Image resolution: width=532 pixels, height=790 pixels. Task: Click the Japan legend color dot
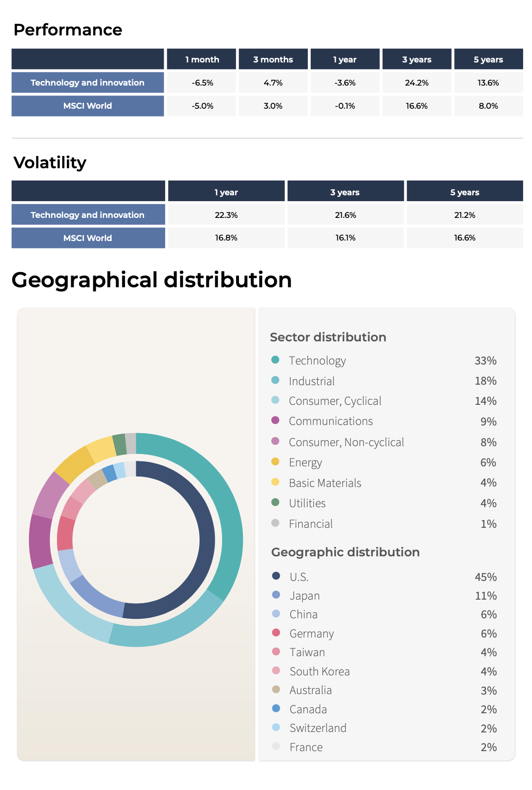(x=276, y=595)
